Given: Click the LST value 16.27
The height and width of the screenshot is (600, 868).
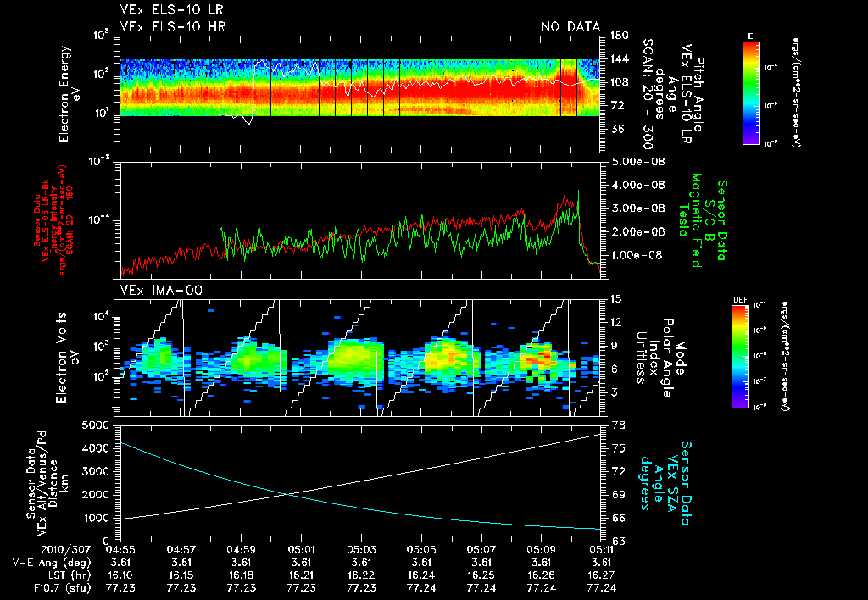Looking at the screenshot, I should pyautogui.click(x=601, y=575).
